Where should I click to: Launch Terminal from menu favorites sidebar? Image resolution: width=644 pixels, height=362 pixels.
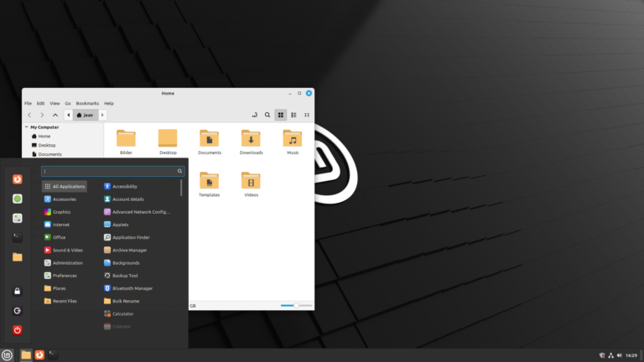click(18, 237)
